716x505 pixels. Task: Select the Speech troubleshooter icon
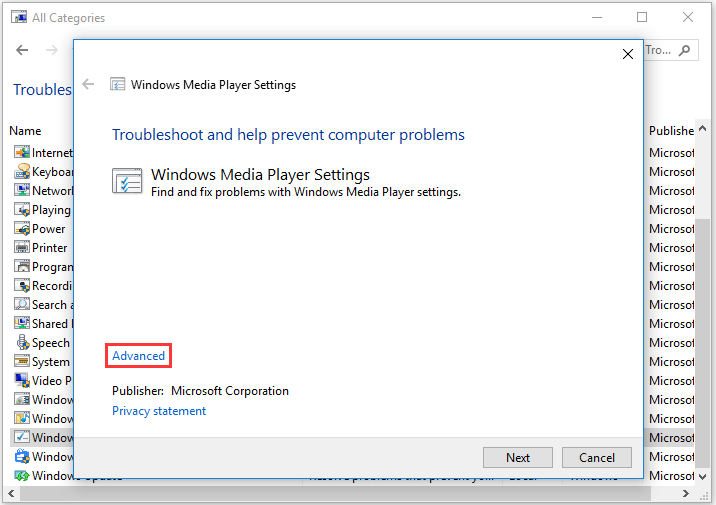click(21, 342)
